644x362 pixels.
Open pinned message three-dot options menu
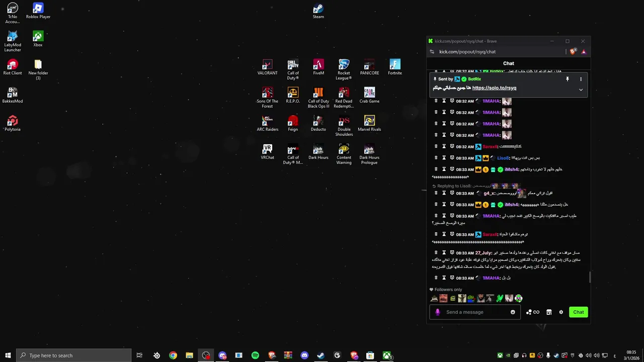[x=581, y=79]
